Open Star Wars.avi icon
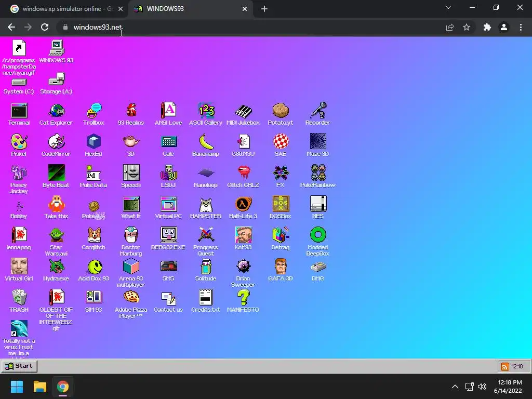Screen dimensions: 532x399 point(56,242)
